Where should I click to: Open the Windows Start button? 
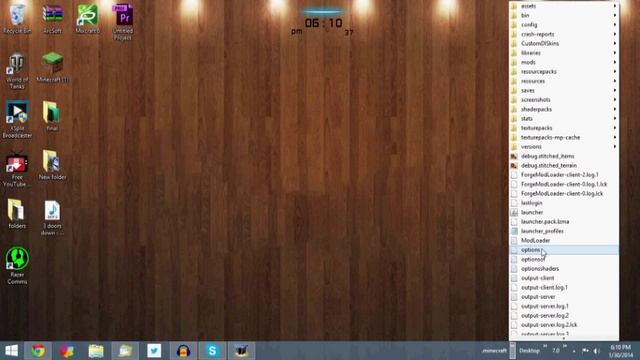tap(11, 351)
